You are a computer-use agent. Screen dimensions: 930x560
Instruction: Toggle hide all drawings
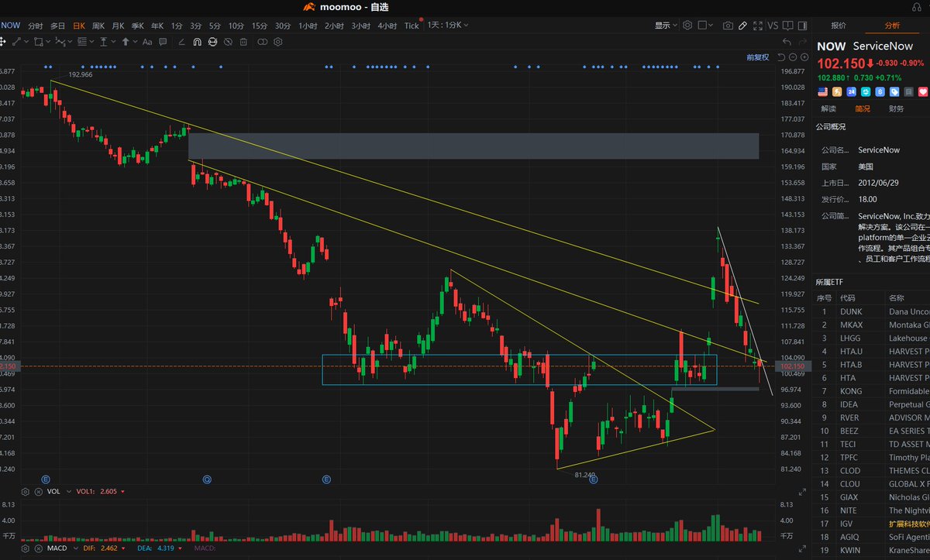228,40
